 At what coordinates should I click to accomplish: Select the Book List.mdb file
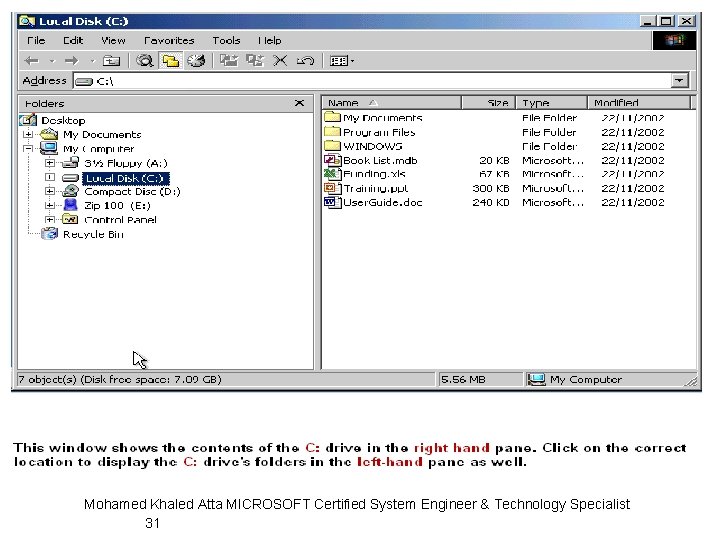(x=380, y=160)
